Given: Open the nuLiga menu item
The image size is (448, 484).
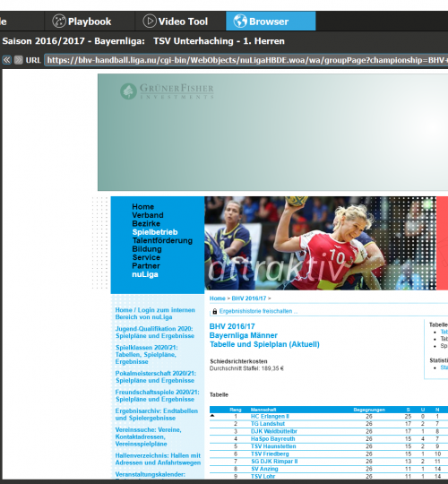Looking at the screenshot, I should [145, 274].
